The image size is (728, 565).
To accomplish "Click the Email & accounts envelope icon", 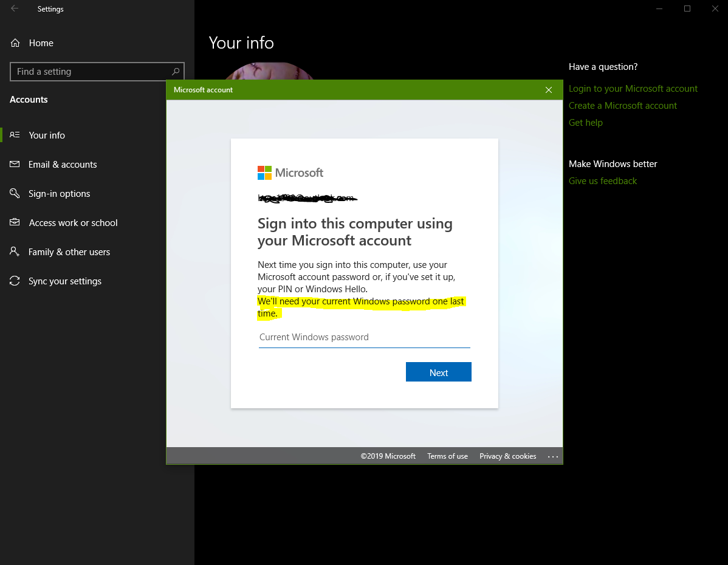I will coord(15,164).
